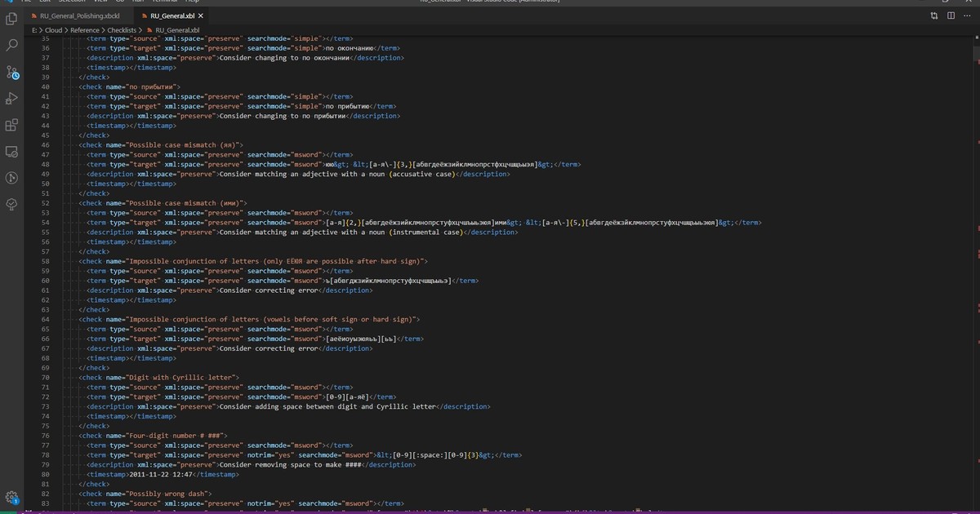Open the Manage gear menu
The height and width of the screenshot is (514, 980).
tap(12, 497)
